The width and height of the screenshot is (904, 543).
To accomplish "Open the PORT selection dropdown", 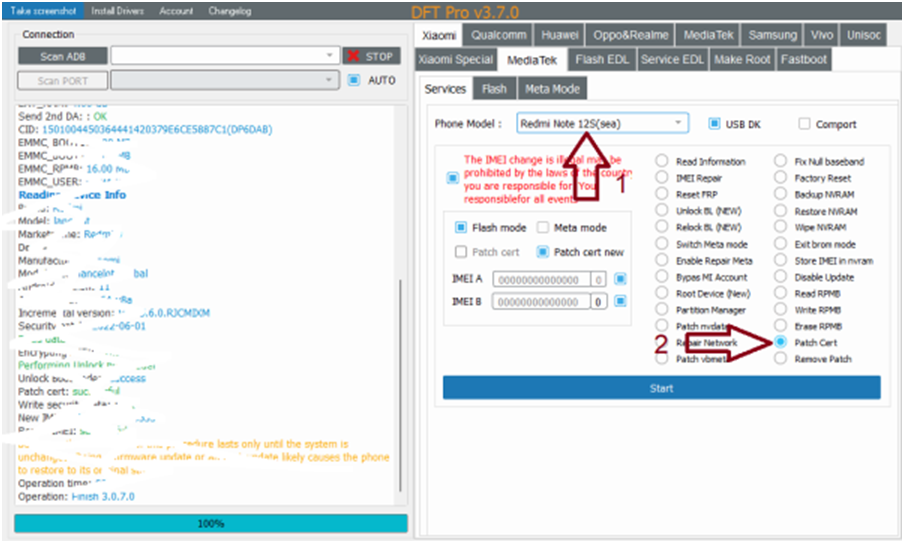I will [224, 80].
